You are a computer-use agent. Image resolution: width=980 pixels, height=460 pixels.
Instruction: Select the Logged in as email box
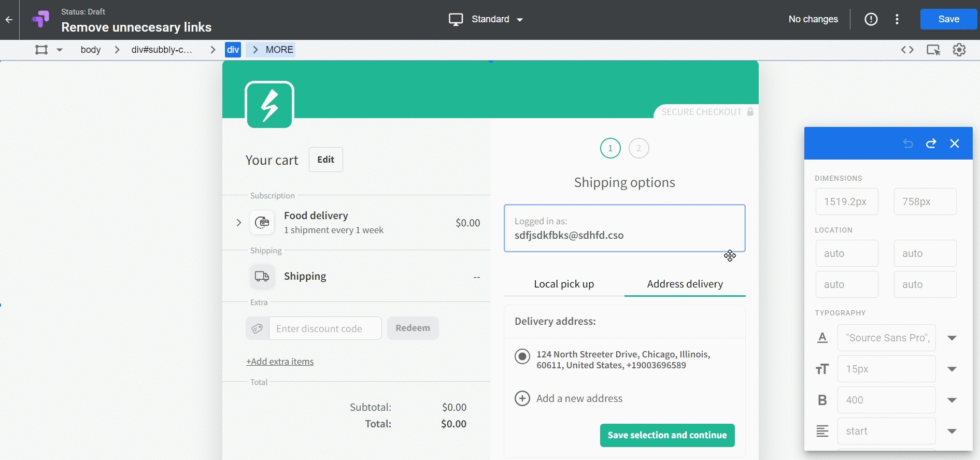(624, 228)
